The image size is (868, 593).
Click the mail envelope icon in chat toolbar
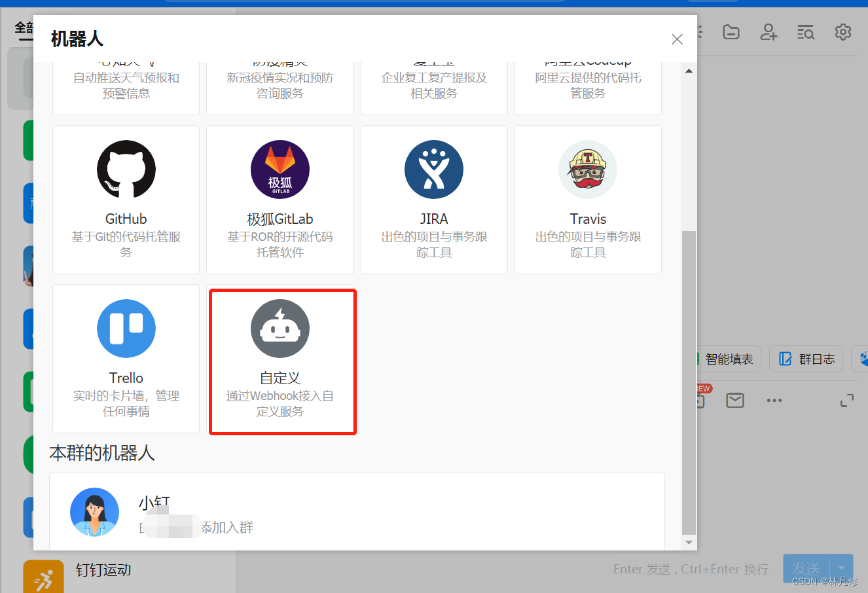[x=735, y=400]
